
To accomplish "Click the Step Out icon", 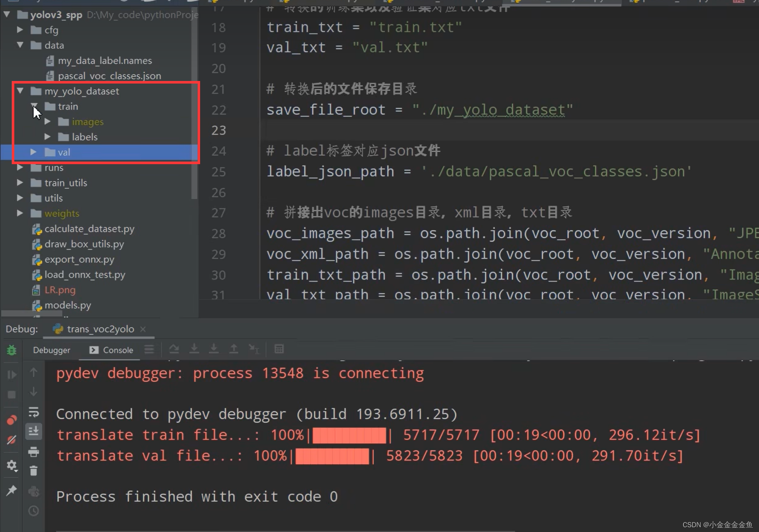I will (233, 349).
